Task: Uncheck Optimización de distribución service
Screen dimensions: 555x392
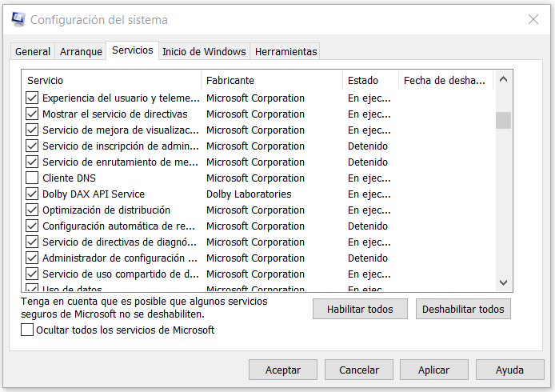Action: [32, 210]
